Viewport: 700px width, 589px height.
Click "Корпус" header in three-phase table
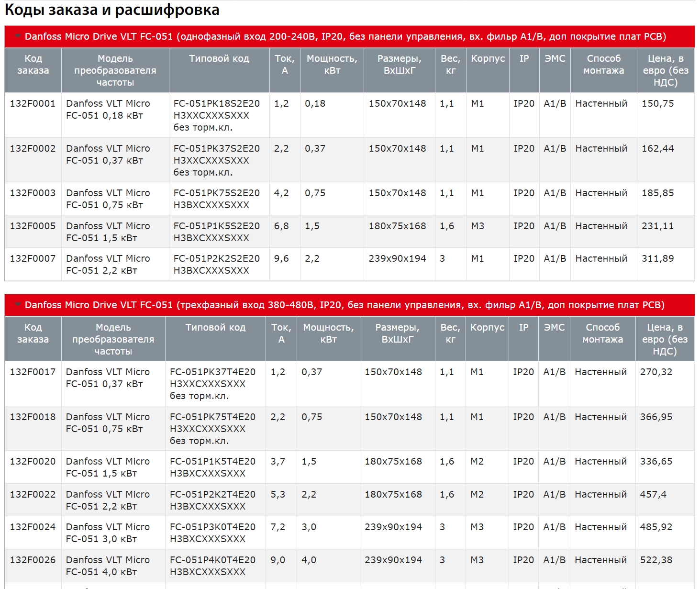coord(487,327)
